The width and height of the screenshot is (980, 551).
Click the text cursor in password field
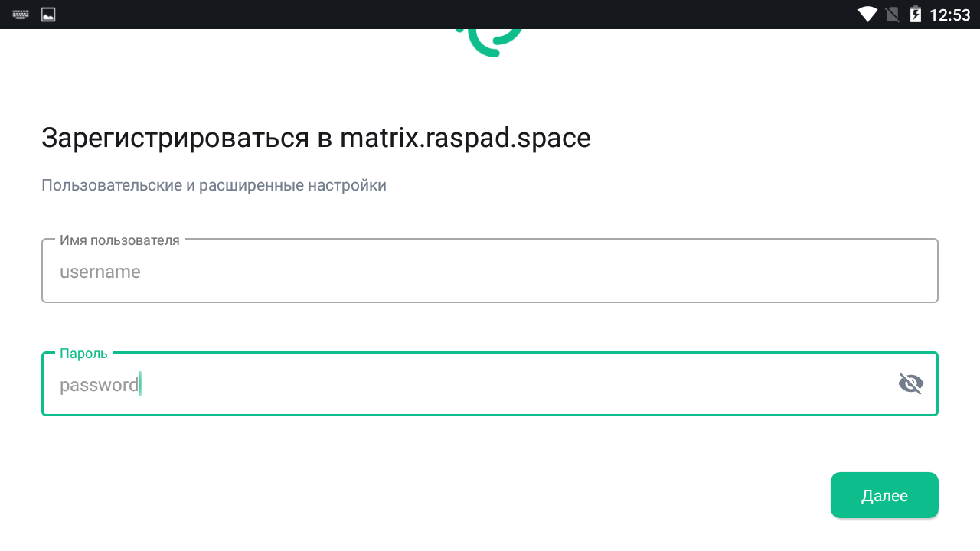point(141,384)
